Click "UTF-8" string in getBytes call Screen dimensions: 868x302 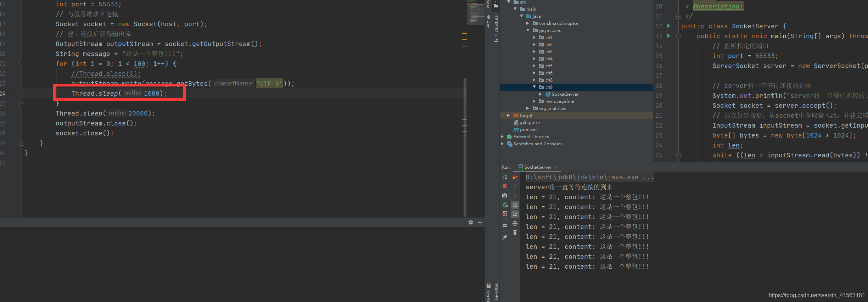tap(269, 84)
